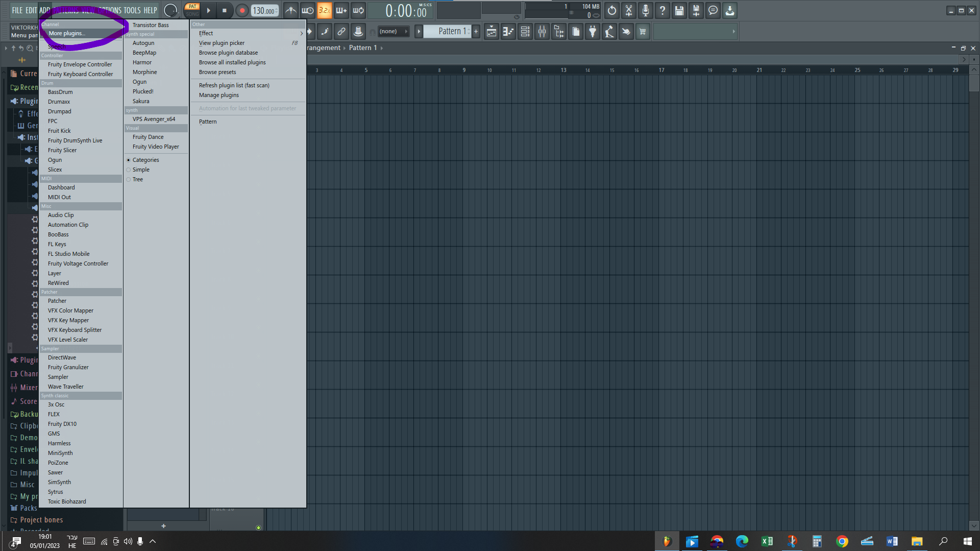Click the download content library icon
The image size is (980, 551).
coord(730,10)
